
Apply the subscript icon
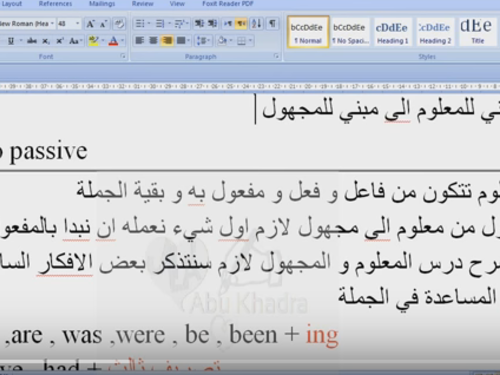click(x=46, y=41)
